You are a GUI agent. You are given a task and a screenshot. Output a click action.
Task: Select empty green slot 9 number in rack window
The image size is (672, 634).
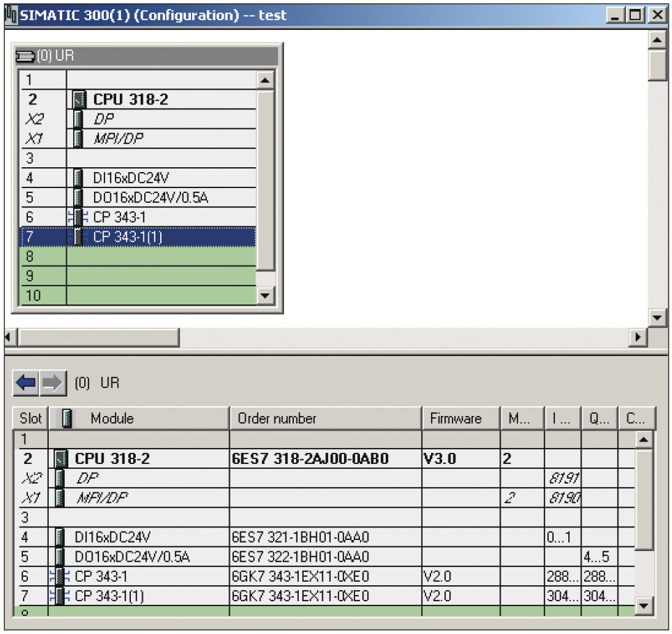click(x=29, y=276)
